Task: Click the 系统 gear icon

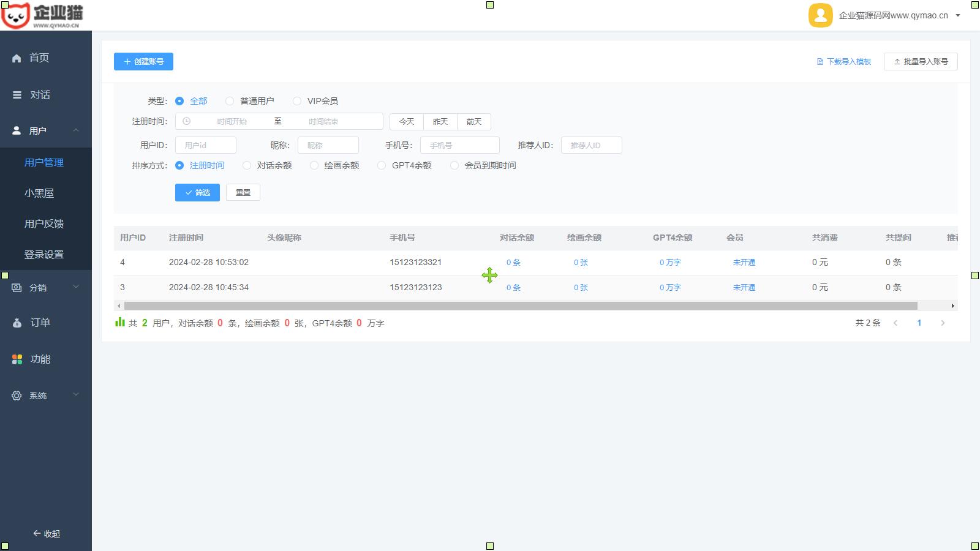Action: pyautogui.click(x=17, y=396)
